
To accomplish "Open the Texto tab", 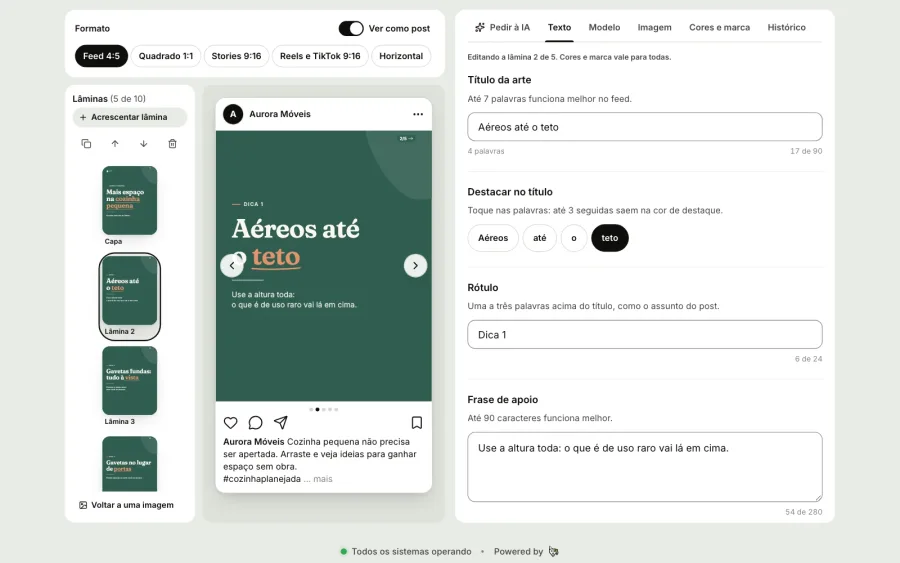I will [x=559, y=28].
